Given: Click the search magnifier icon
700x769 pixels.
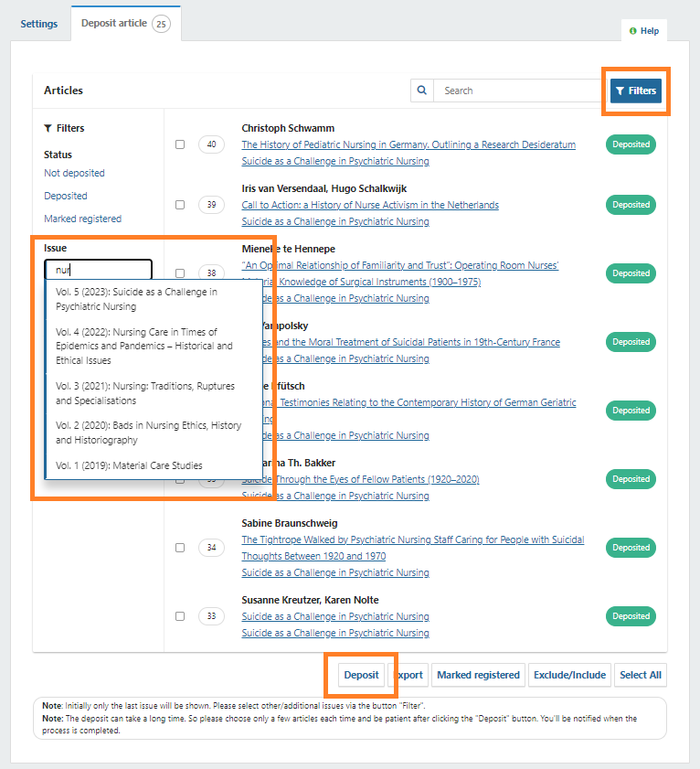Looking at the screenshot, I should 422,91.
